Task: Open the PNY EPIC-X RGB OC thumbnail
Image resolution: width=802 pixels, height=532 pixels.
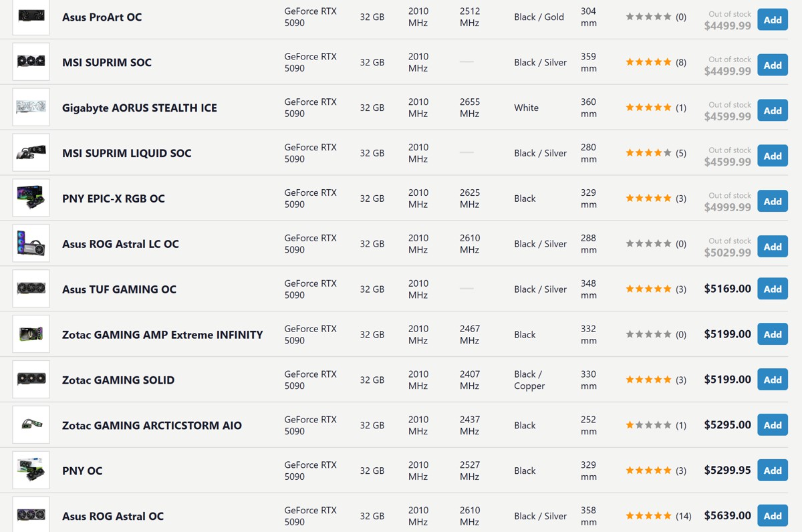Action: click(x=31, y=198)
